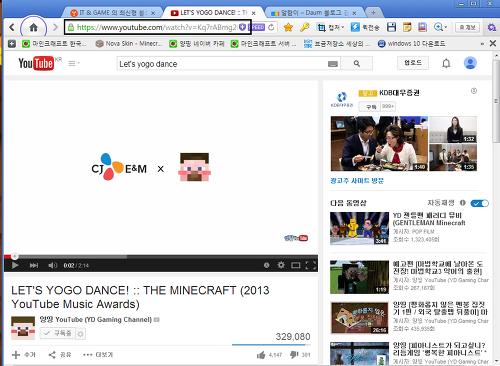Expand the YouTube guide menu dropdown

[74, 63]
